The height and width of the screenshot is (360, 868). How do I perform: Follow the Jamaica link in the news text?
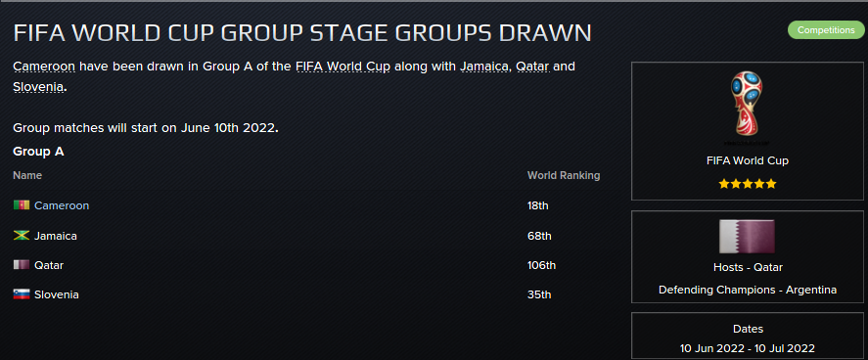point(484,67)
